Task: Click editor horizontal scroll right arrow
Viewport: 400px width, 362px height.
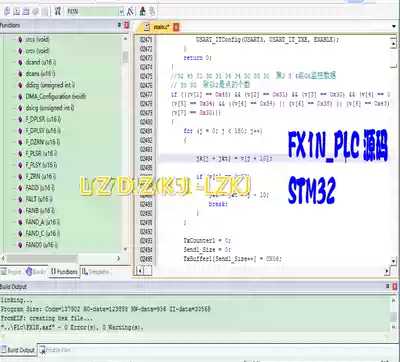Action: [387, 271]
